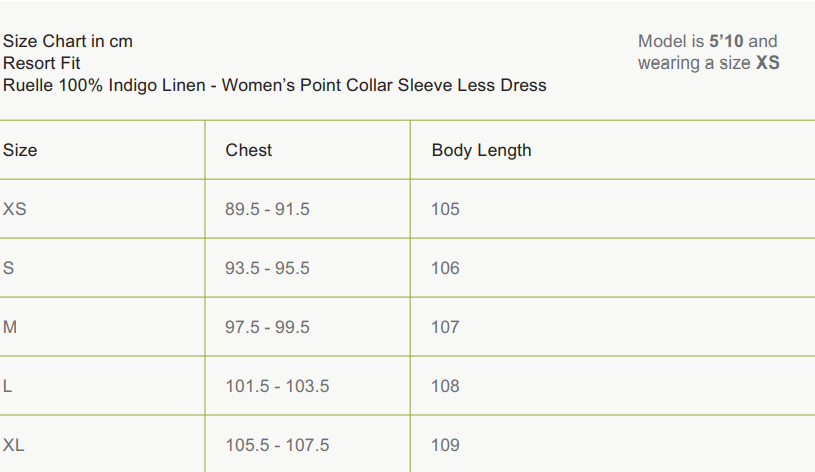Click body length value 105
This screenshot has width=815, height=472.
(x=445, y=209)
